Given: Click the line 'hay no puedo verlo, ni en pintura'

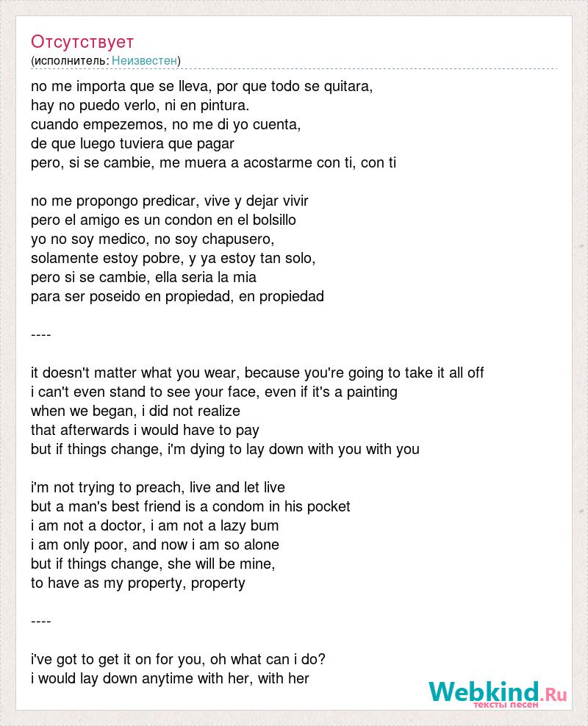Looking at the screenshot, I should 140,106.
